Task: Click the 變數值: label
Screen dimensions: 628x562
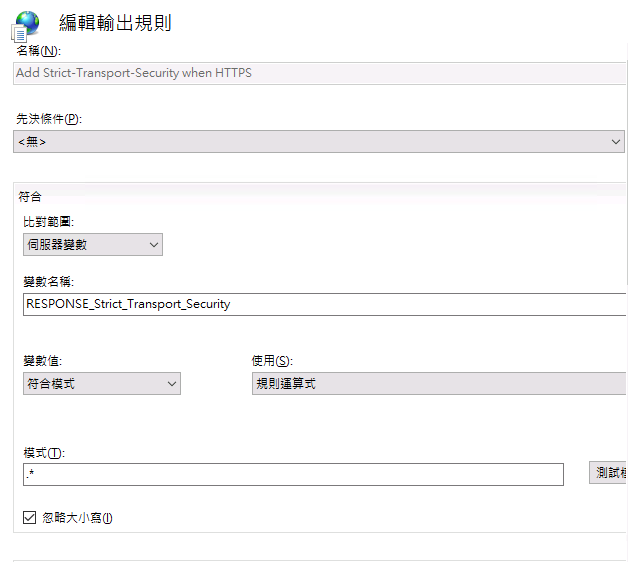Action: 42,361
